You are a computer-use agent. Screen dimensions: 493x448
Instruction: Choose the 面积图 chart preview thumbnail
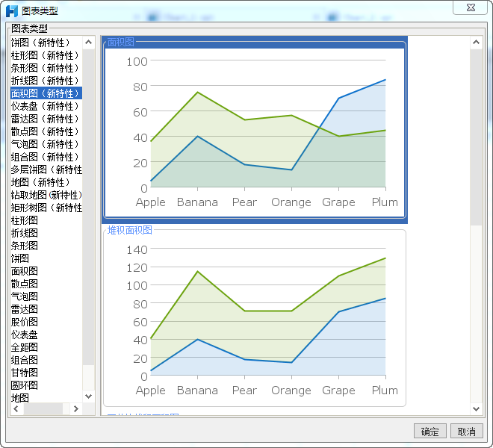tap(255, 130)
